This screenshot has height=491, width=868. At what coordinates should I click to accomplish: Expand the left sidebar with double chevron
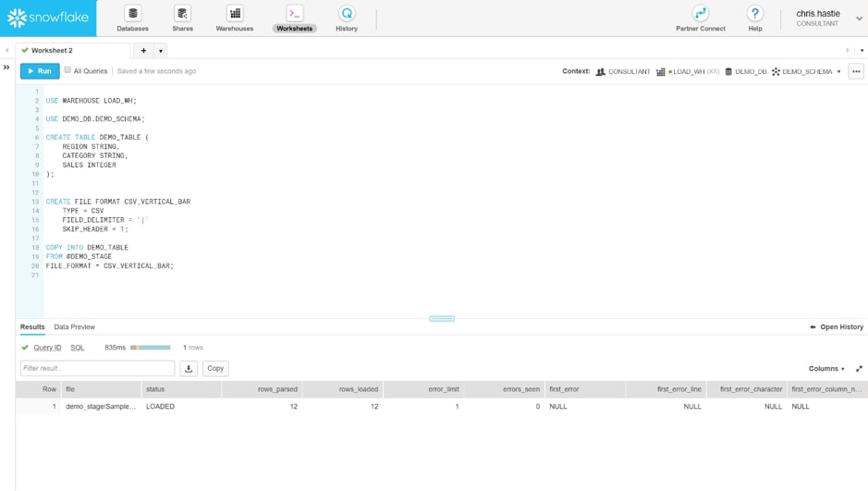(6, 68)
